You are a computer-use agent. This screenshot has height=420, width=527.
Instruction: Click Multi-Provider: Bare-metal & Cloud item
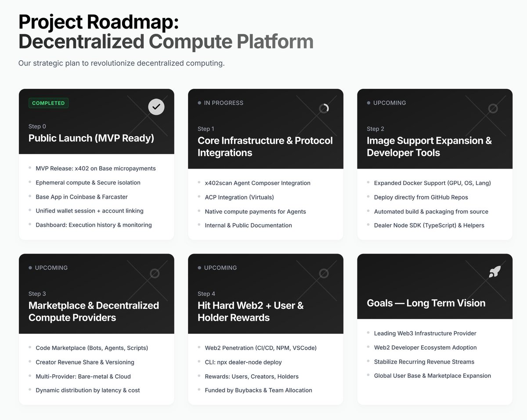pos(83,377)
